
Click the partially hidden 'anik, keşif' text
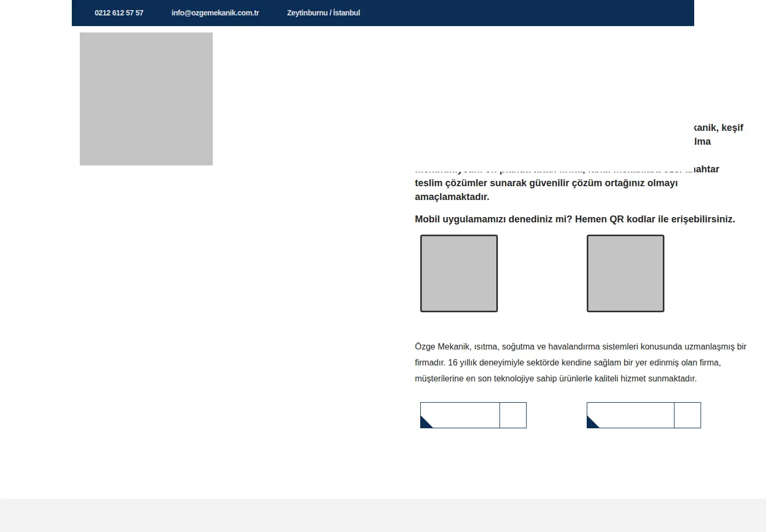(x=719, y=128)
